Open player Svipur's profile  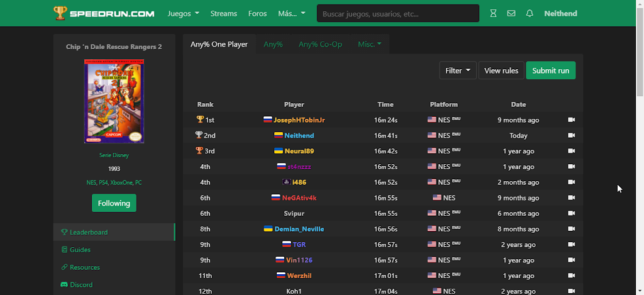(294, 214)
